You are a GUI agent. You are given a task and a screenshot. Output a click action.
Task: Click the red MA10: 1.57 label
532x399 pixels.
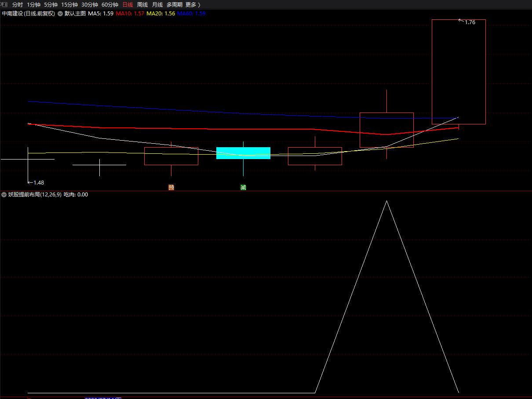130,14
